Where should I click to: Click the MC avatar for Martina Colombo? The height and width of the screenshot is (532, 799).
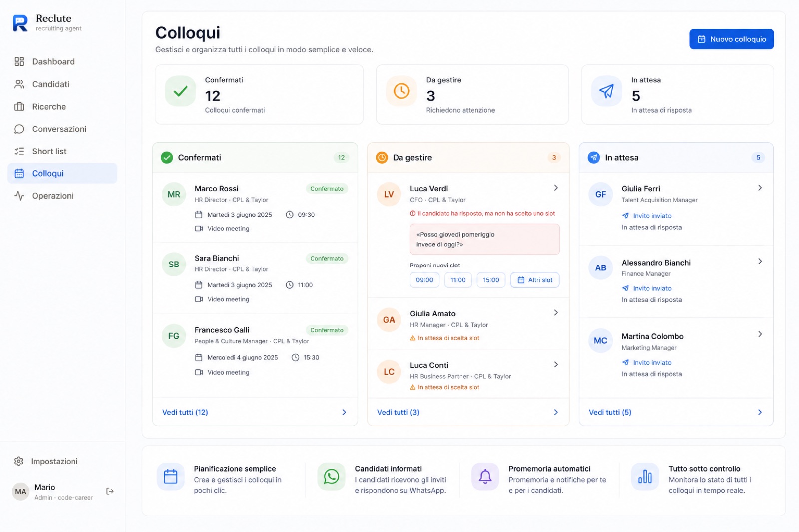(x=601, y=341)
